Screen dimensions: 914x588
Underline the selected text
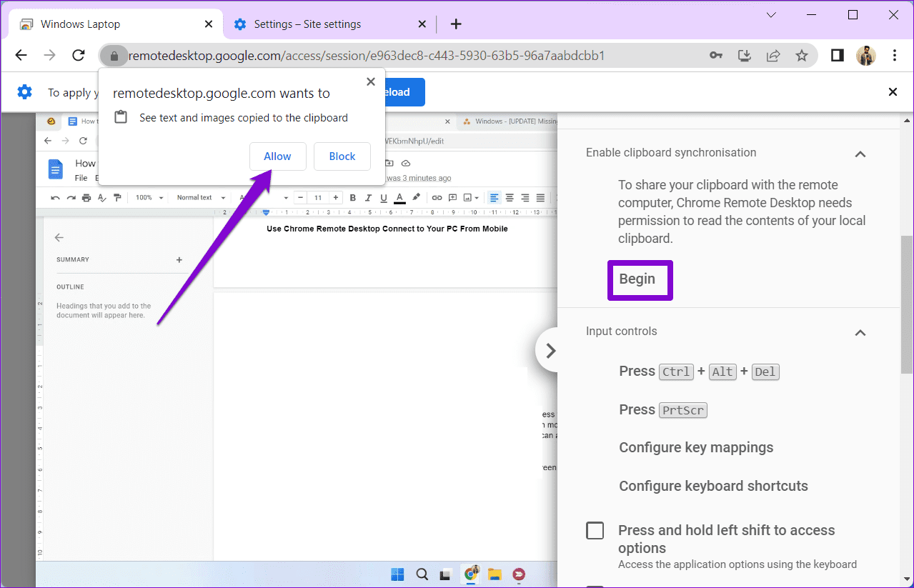coord(383,197)
